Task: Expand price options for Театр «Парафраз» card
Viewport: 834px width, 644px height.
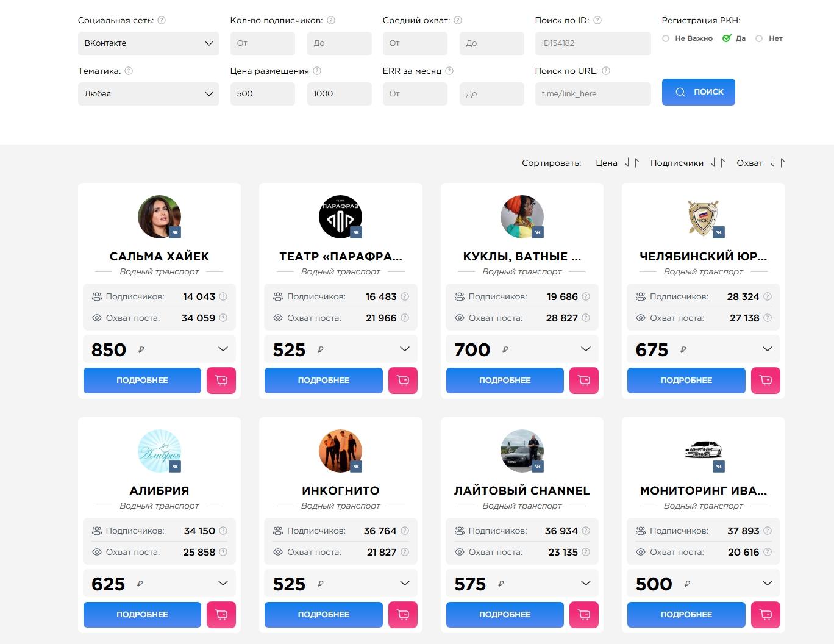Action: click(404, 349)
